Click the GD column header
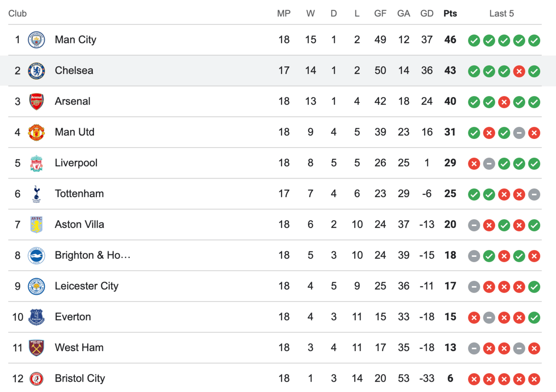Viewport: 556px width, 392px height. pyautogui.click(x=426, y=13)
